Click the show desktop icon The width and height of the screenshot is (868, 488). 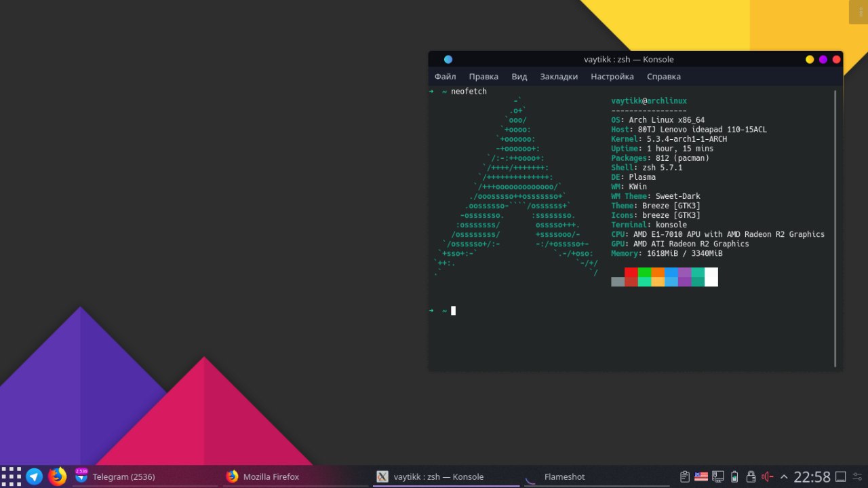click(840, 476)
